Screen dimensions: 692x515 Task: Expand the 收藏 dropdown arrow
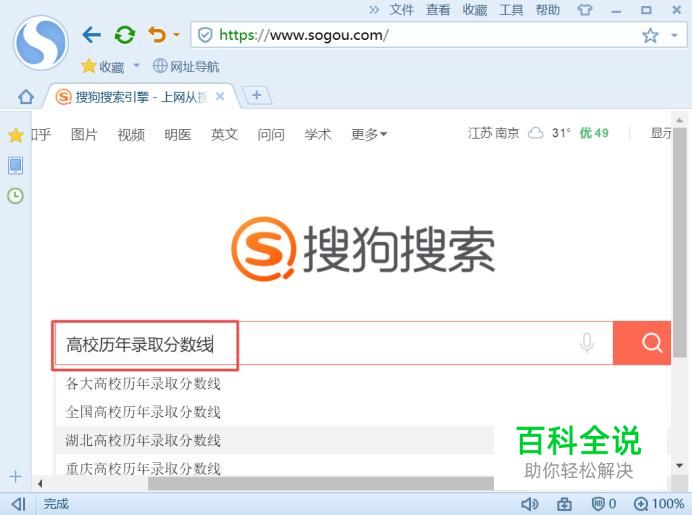137,66
